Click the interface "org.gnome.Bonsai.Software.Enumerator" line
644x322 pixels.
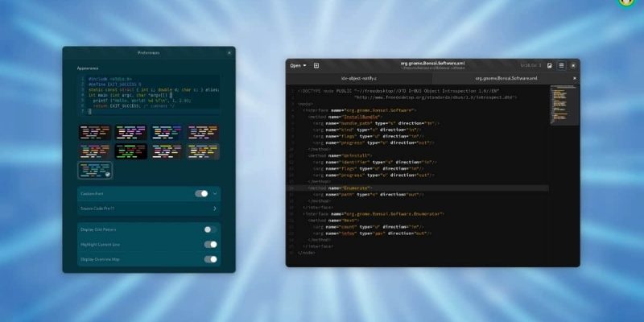point(374,214)
